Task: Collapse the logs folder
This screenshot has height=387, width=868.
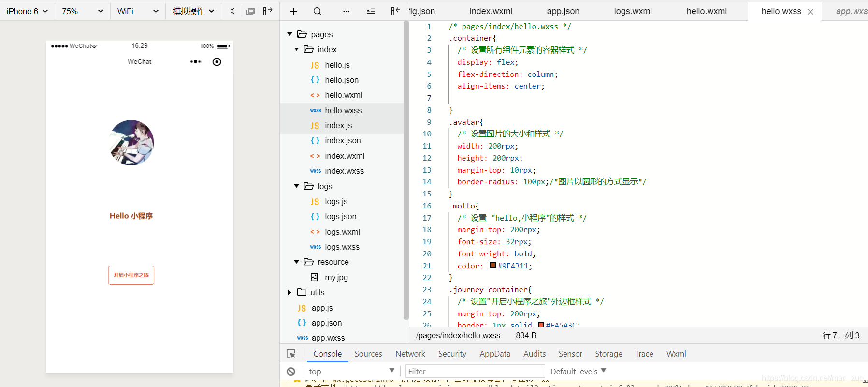Action: point(297,186)
